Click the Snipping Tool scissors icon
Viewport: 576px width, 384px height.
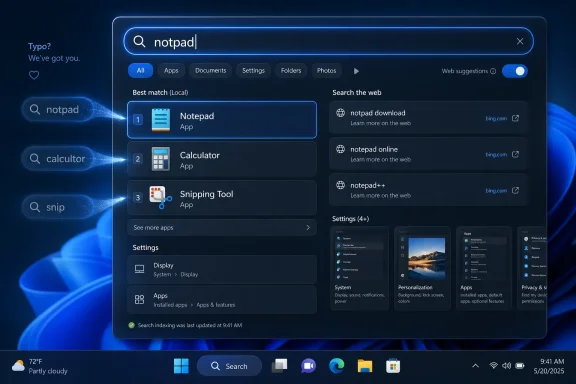click(161, 197)
